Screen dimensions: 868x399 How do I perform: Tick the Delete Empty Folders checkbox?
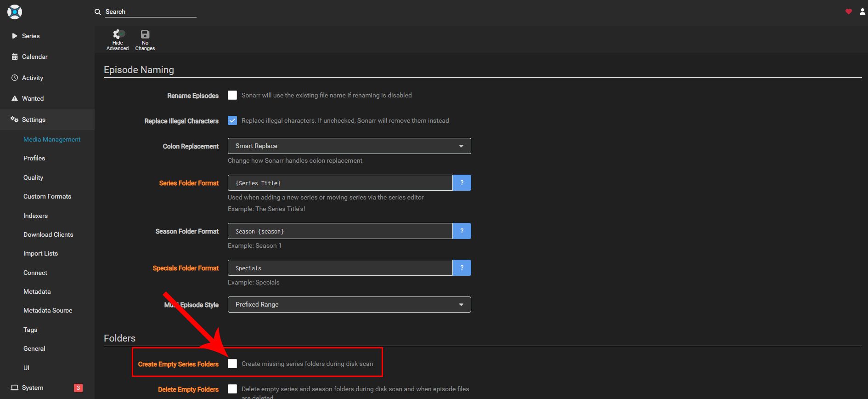232,389
